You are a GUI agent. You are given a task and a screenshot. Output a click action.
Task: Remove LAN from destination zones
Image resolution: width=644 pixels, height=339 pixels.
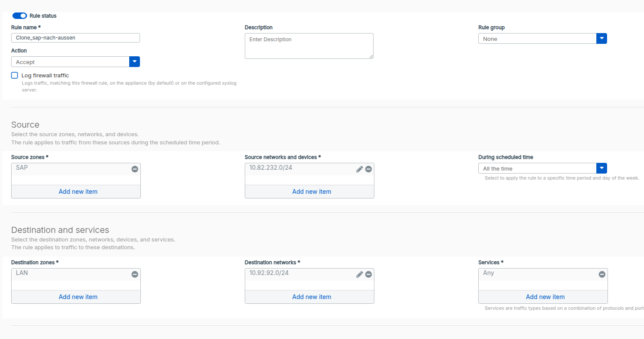point(135,275)
